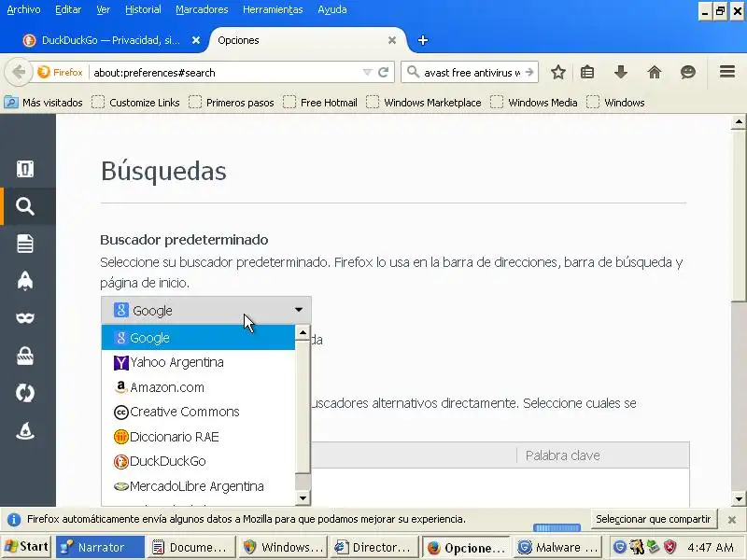Choose Amazon.com from the list
Image resolution: width=747 pixels, height=560 pixels.
198,387
